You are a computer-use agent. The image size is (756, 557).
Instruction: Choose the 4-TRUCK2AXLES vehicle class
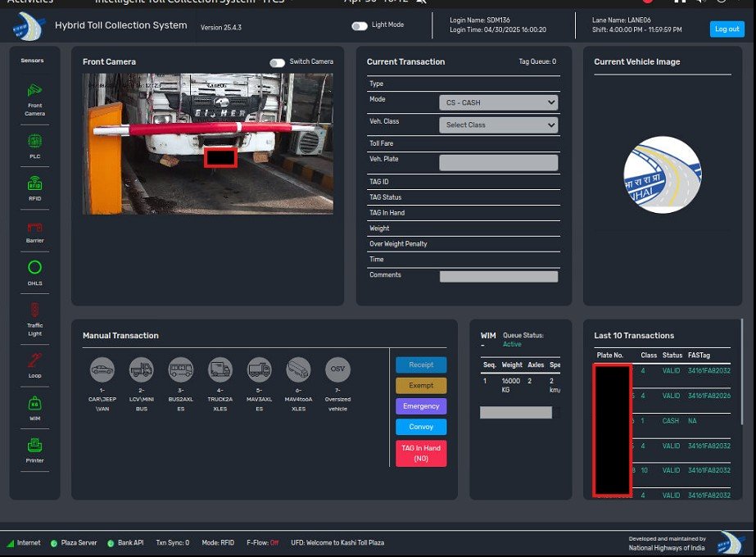point(220,370)
